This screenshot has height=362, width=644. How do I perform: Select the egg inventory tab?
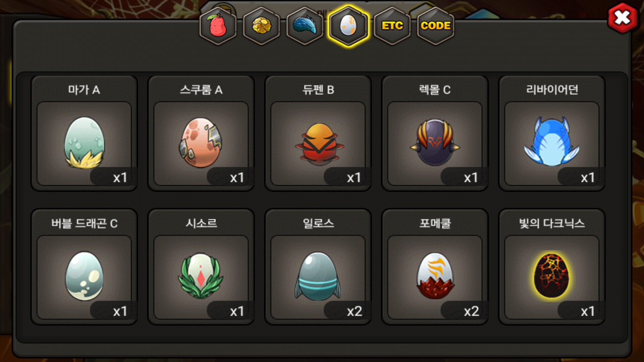348,26
